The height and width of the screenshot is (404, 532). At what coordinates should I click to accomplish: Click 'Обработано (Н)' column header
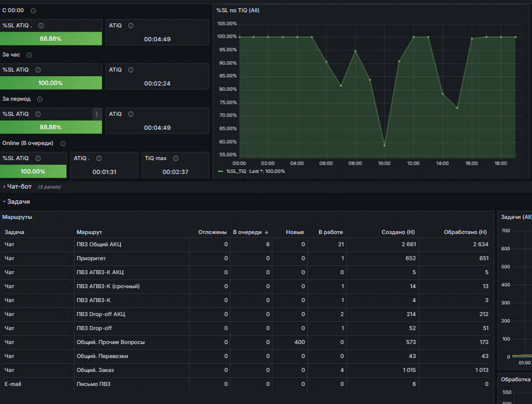(465, 232)
